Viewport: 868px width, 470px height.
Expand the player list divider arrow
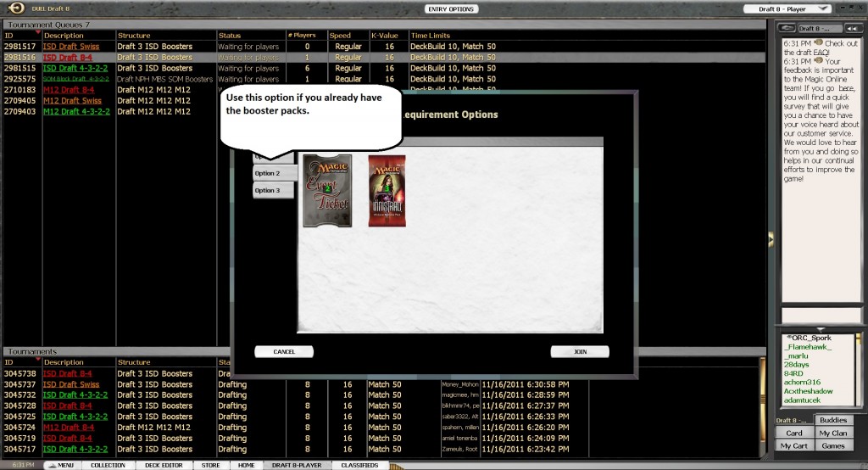(820, 328)
